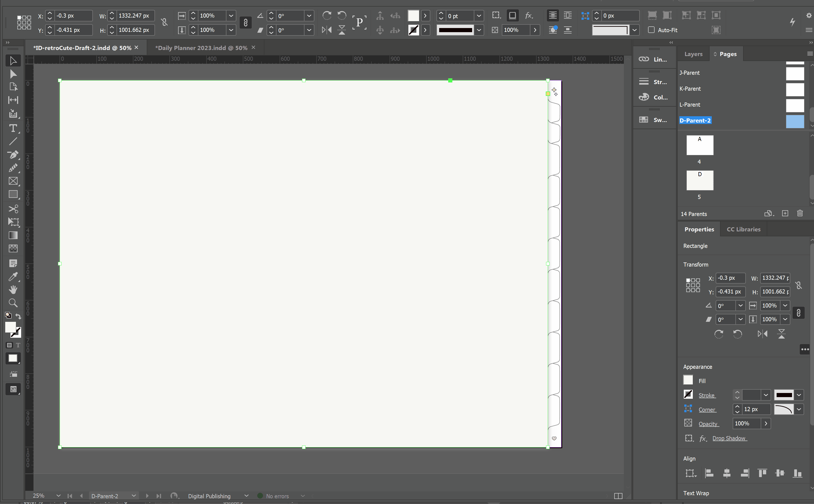This screenshot has width=814, height=504.
Task: Click the Fill color swatch in Appearance
Action: click(x=688, y=380)
